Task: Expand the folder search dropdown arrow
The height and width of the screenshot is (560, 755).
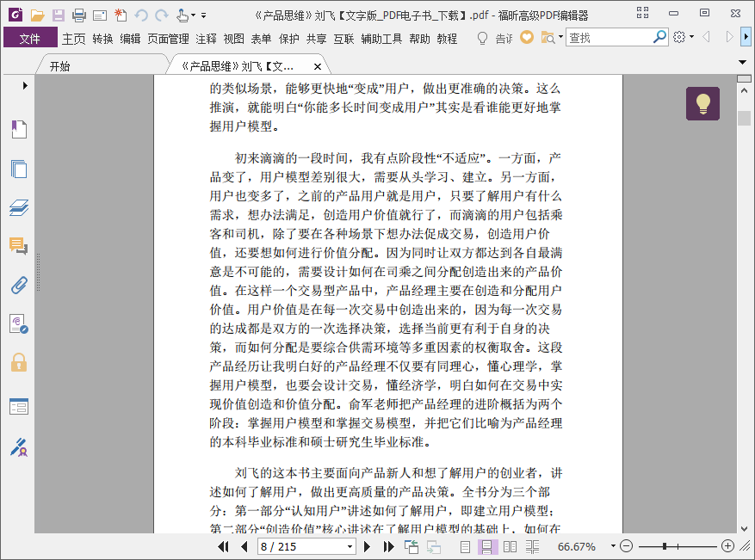Action: tap(560, 37)
